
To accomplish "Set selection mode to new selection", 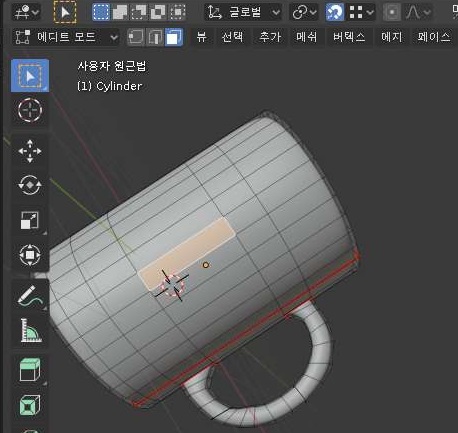I will [x=101, y=12].
